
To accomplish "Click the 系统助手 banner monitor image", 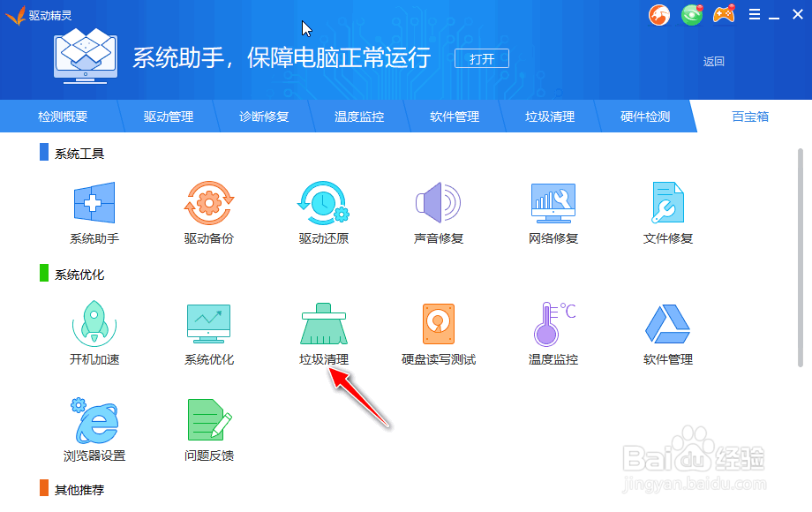I will pyautogui.click(x=86, y=56).
